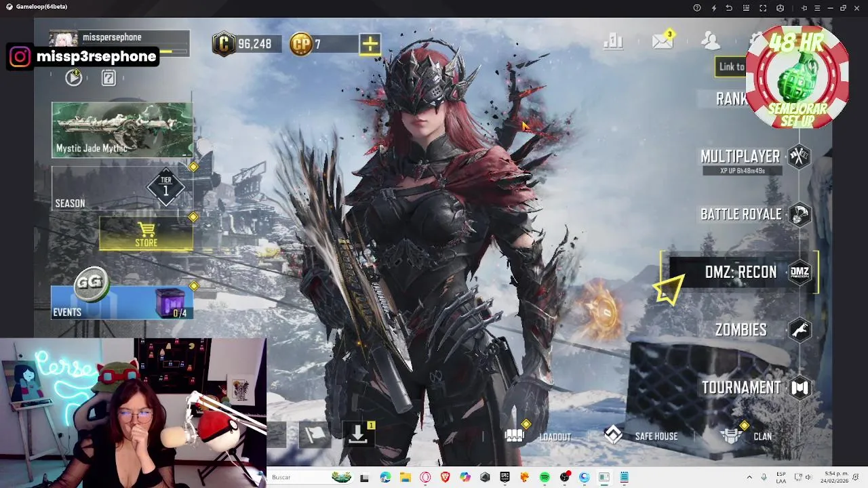Open Gameloop key-mapping list icon

click(x=747, y=7)
